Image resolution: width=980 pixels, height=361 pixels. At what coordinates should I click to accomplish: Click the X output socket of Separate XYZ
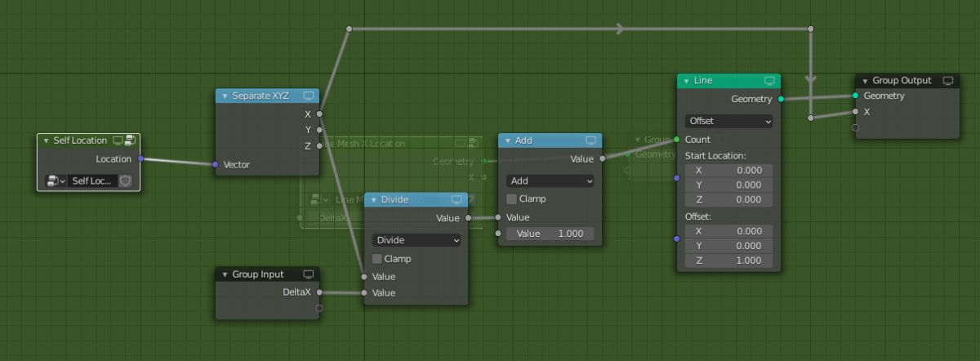[x=319, y=114]
